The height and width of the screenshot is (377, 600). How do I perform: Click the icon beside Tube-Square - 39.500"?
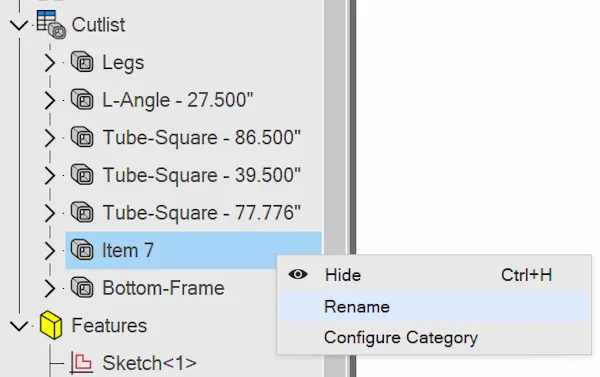tap(82, 175)
